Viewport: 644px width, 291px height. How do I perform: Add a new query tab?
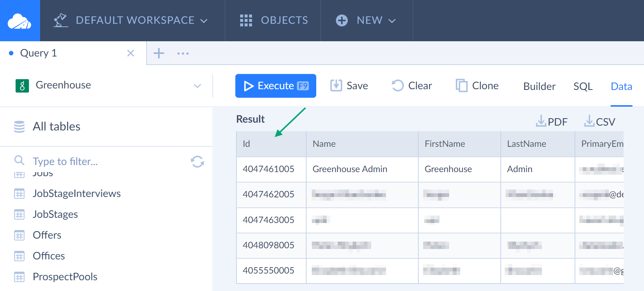[x=159, y=53]
